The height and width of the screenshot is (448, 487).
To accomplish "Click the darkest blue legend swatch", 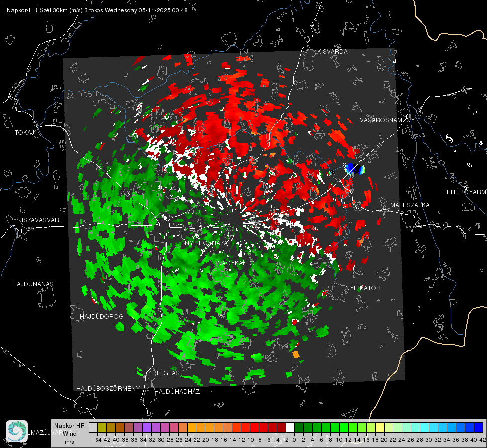I will click(x=479, y=427).
